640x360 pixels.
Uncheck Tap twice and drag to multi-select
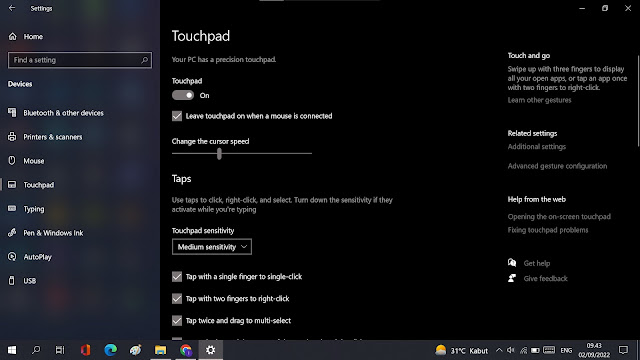pyautogui.click(x=177, y=320)
